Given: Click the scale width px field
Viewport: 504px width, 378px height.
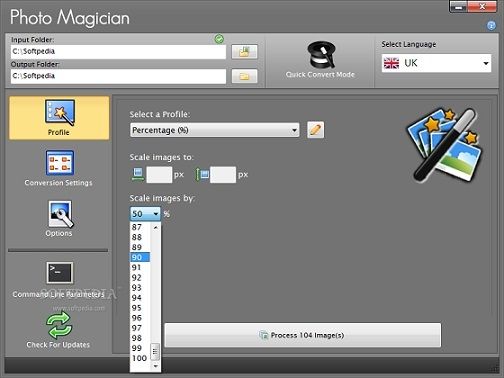Looking at the screenshot, I should (x=159, y=175).
